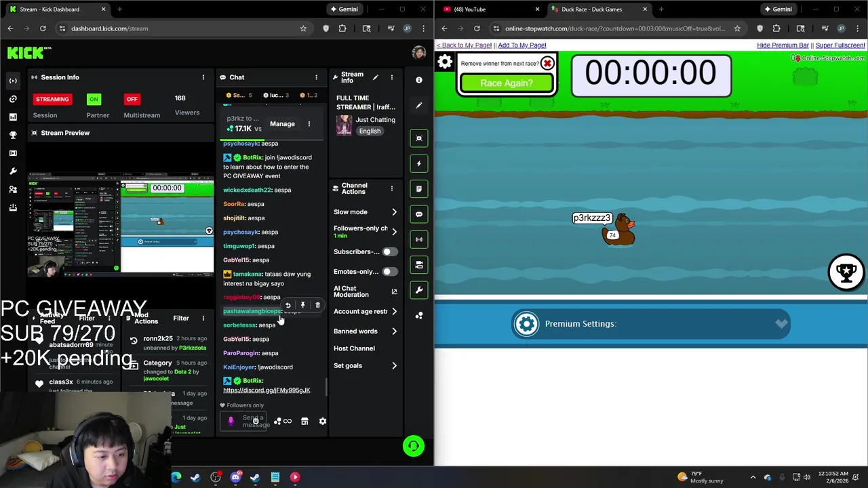Image resolution: width=868 pixels, height=488 pixels.
Task: Expand Followers-only chat options
Action: [x=394, y=232]
